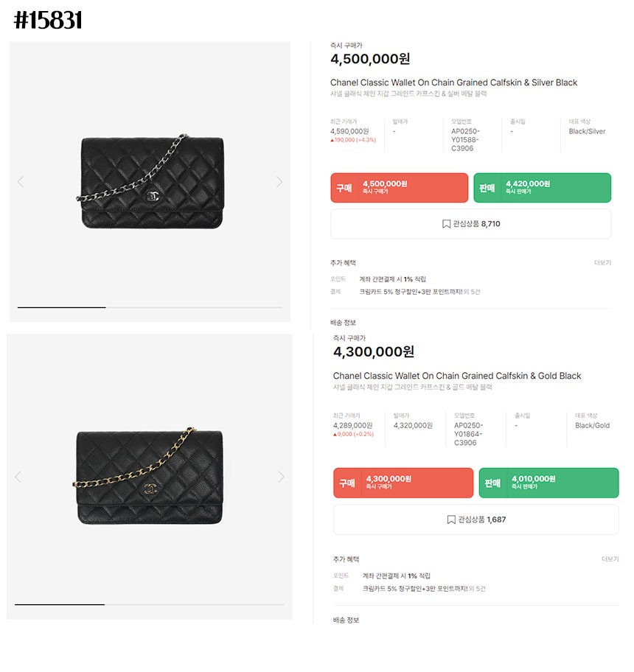
Task: Expand 더보기 benefits in Silver Black listing
Action: tap(602, 263)
